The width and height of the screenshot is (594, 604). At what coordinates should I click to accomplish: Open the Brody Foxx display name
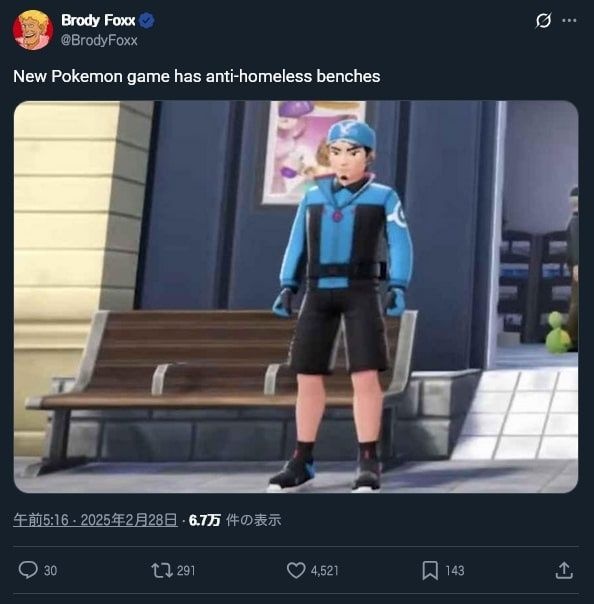[98, 20]
